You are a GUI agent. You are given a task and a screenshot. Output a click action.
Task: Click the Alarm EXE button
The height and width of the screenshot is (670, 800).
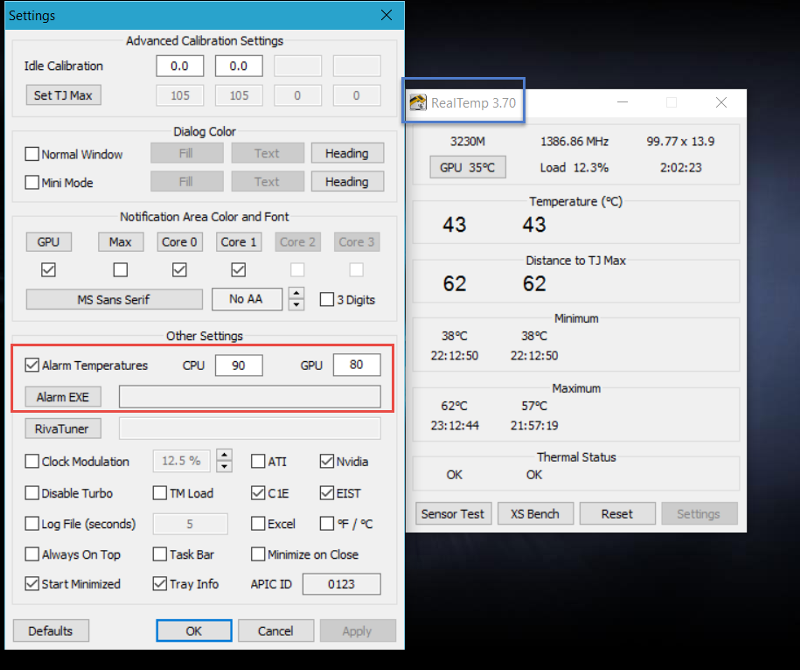click(63, 396)
